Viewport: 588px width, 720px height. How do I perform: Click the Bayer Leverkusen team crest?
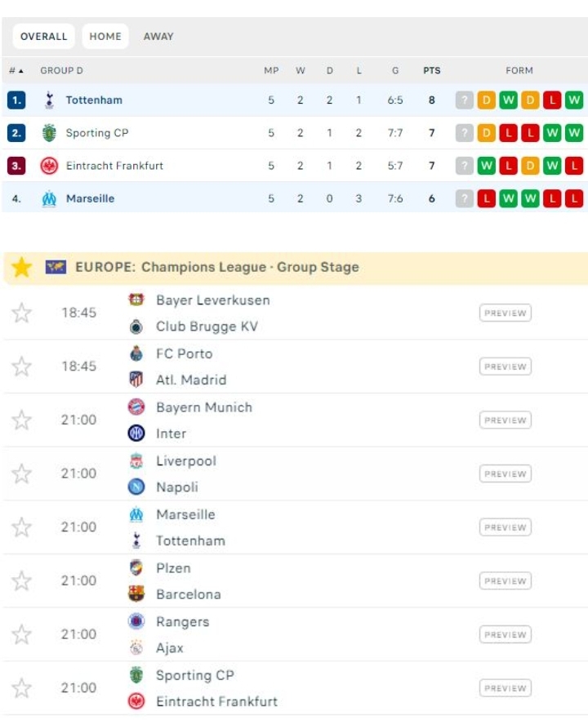coord(136,300)
